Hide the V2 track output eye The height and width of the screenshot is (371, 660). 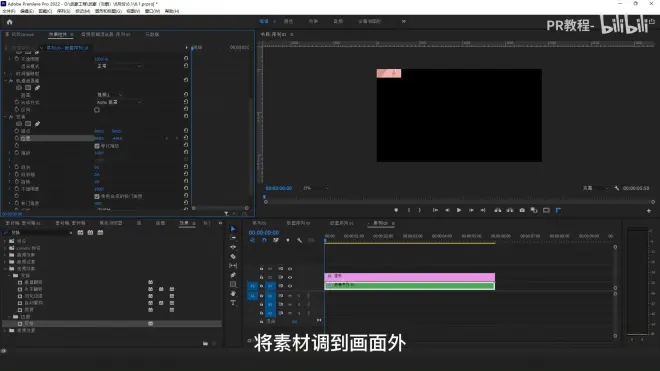click(x=290, y=278)
